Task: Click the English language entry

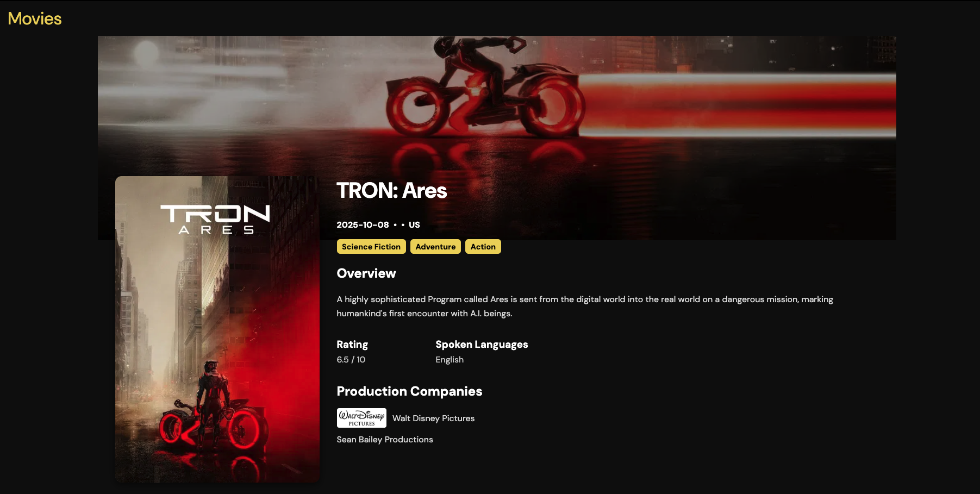Action: tap(450, 360)
